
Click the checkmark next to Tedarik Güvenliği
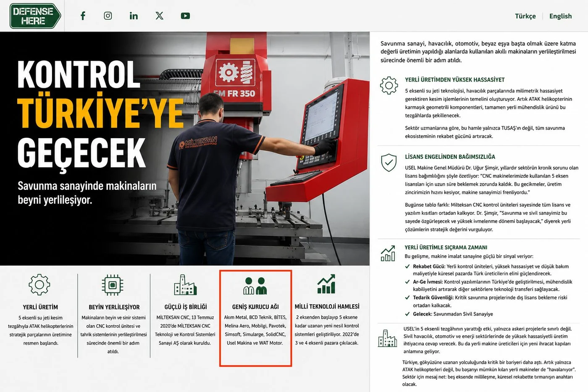pos(407,297)
